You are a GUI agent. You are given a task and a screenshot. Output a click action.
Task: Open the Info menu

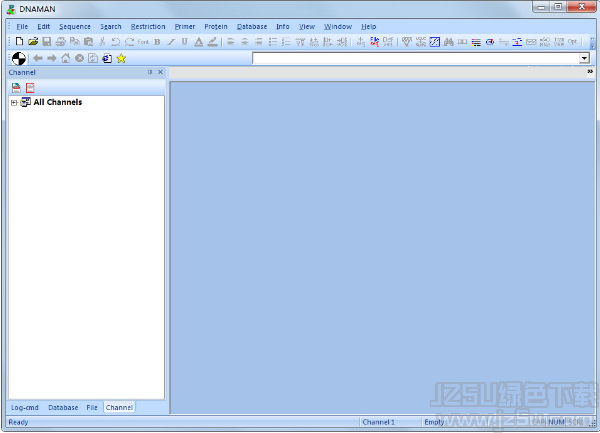coord(283,26)
